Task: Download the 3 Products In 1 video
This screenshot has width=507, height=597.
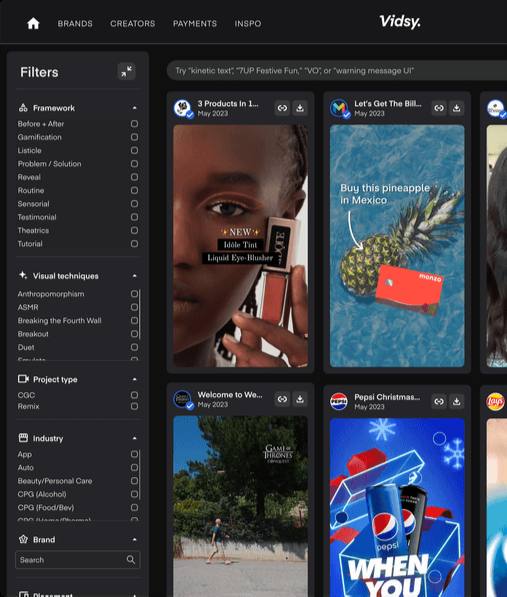Action: pos(300,108)
